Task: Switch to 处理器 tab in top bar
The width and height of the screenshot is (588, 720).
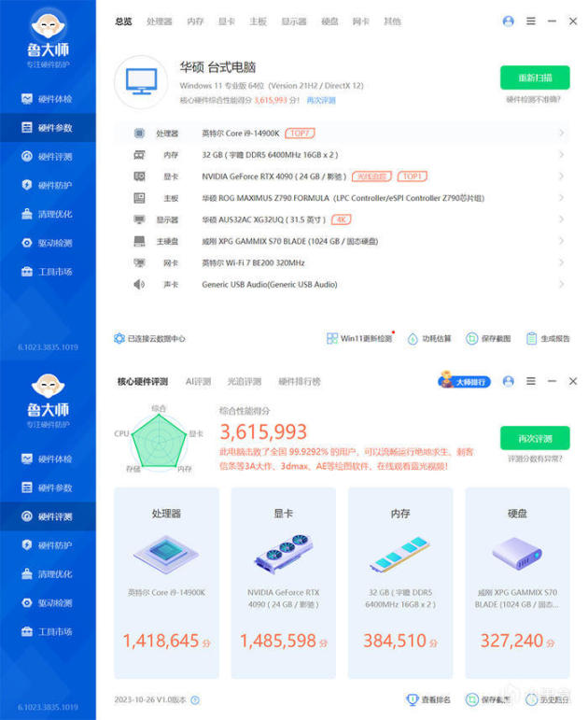Action: pos(160,21)
